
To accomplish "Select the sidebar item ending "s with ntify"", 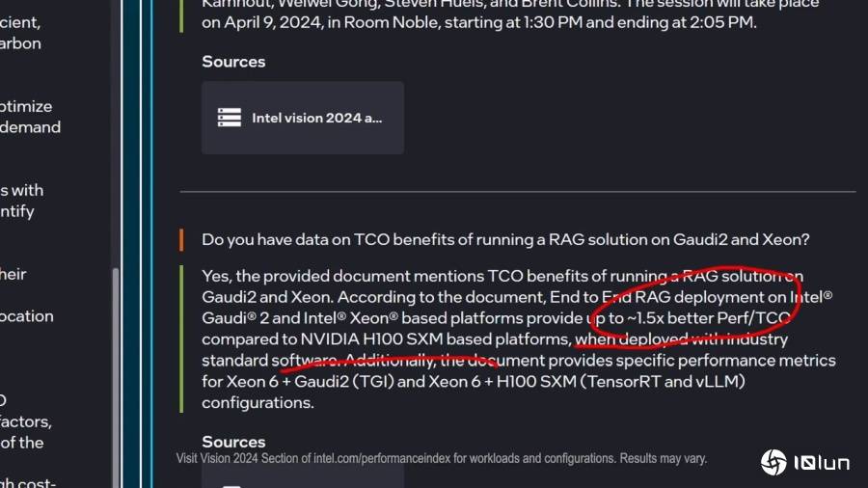I will pos(21,201).
